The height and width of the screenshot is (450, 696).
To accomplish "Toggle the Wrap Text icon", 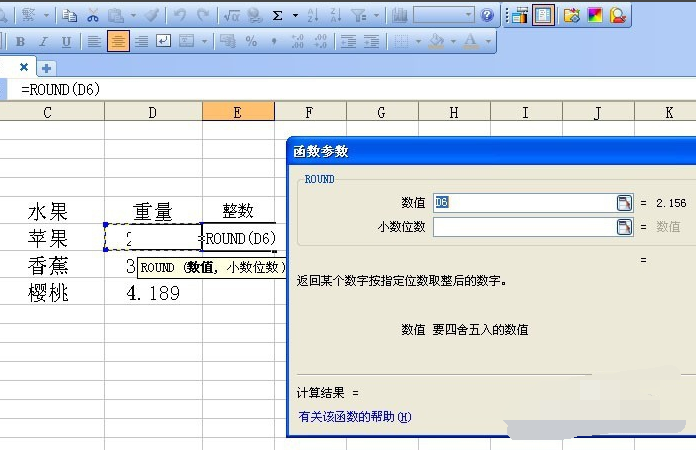I will 163,42.
